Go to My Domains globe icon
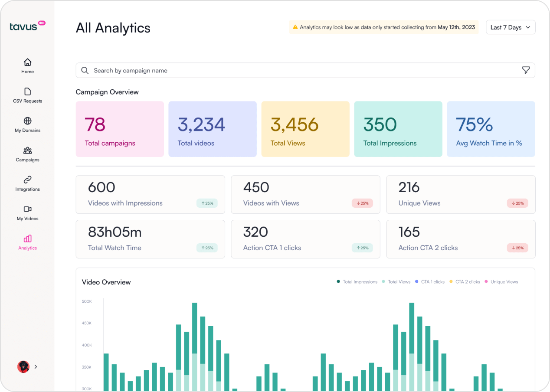The image size is (550, 392). (27, 121)
